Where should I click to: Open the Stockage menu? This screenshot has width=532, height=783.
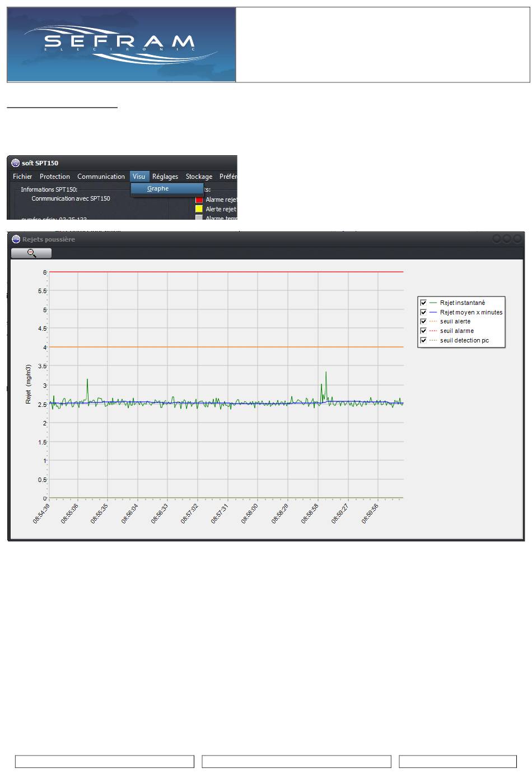199,177
